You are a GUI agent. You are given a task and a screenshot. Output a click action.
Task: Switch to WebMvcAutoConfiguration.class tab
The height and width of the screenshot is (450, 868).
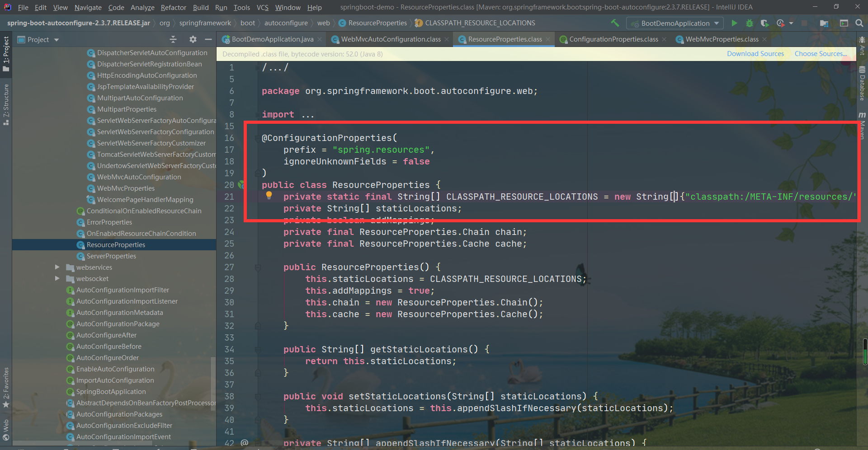pos(391,39)
